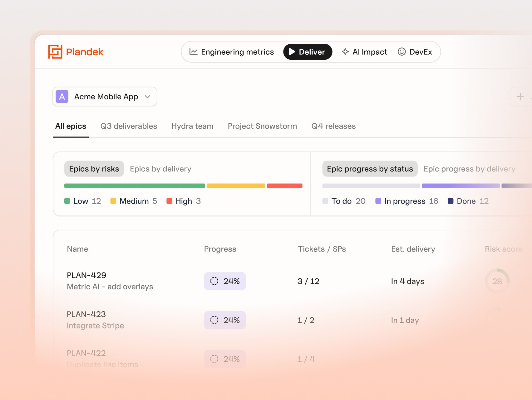
Task: Open epic PLAN-429
Action: [x=86, y=275]
